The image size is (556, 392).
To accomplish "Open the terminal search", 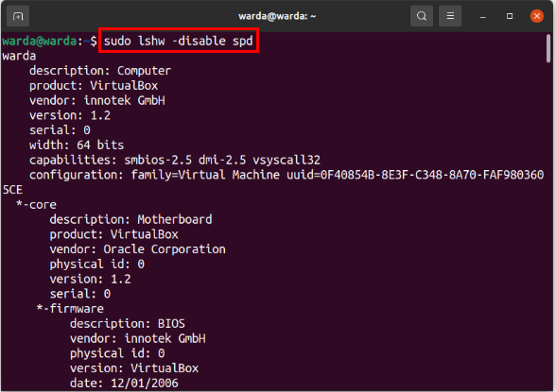I will pyautogui.click(x=422, y=16).
